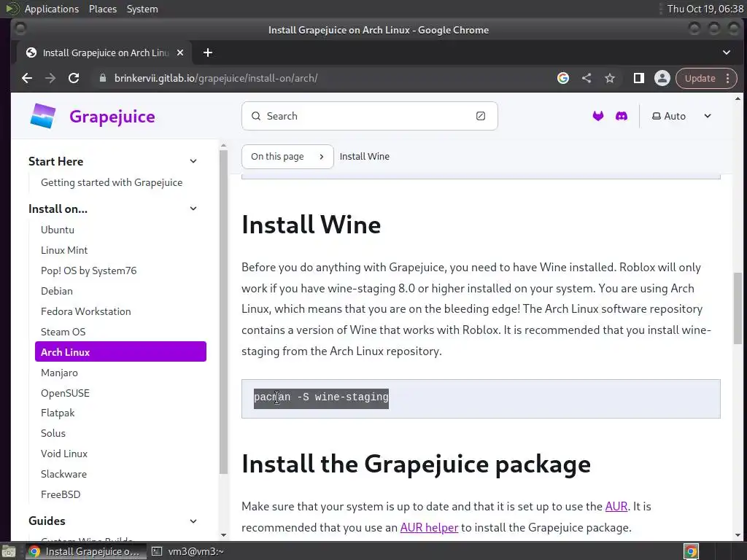
Task: Click the browser forward arrow
Action: coord(50,78)
